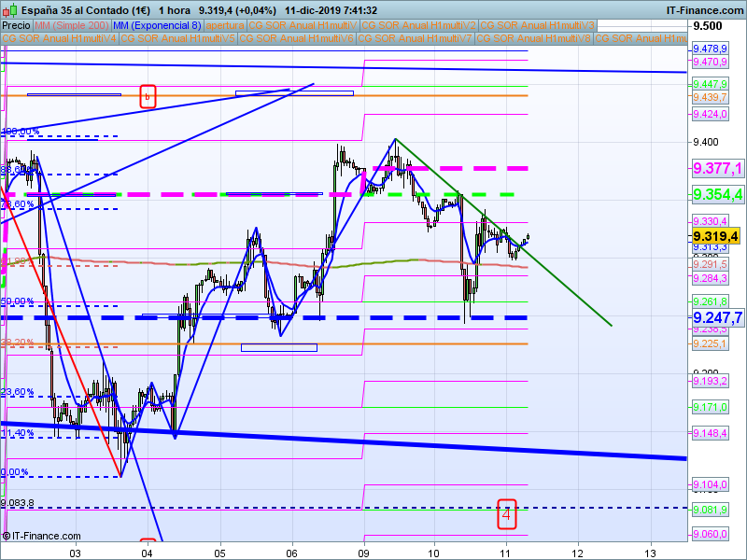Click the large 9.354,4 green price label
The width and height of the screenshot is (747, 560).
coord(717,194)
